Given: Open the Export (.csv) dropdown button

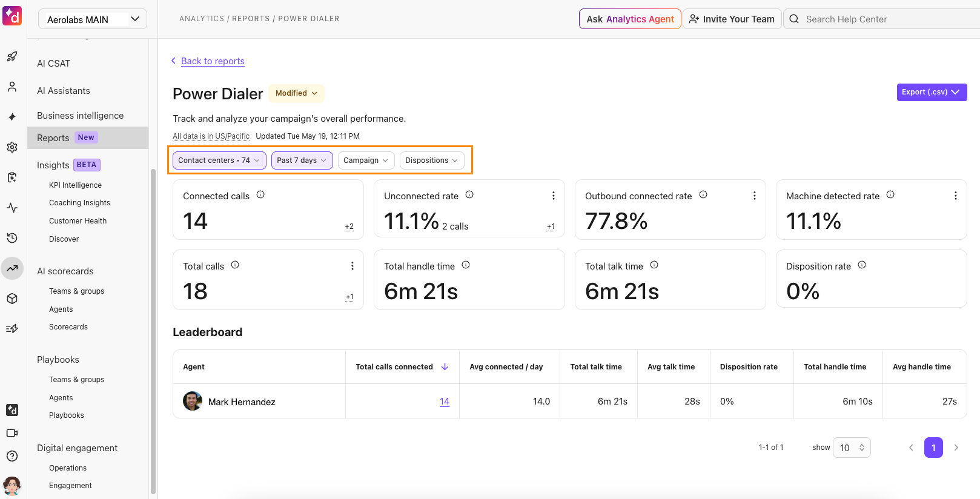Looking at the screenshot, I should (x=932, y=92).
